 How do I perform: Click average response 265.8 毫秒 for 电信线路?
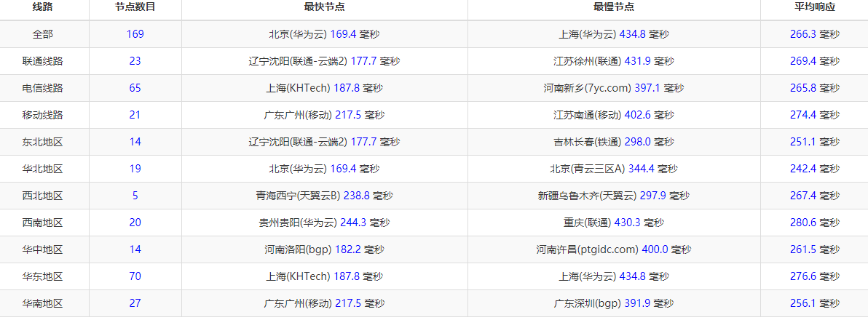815,89
